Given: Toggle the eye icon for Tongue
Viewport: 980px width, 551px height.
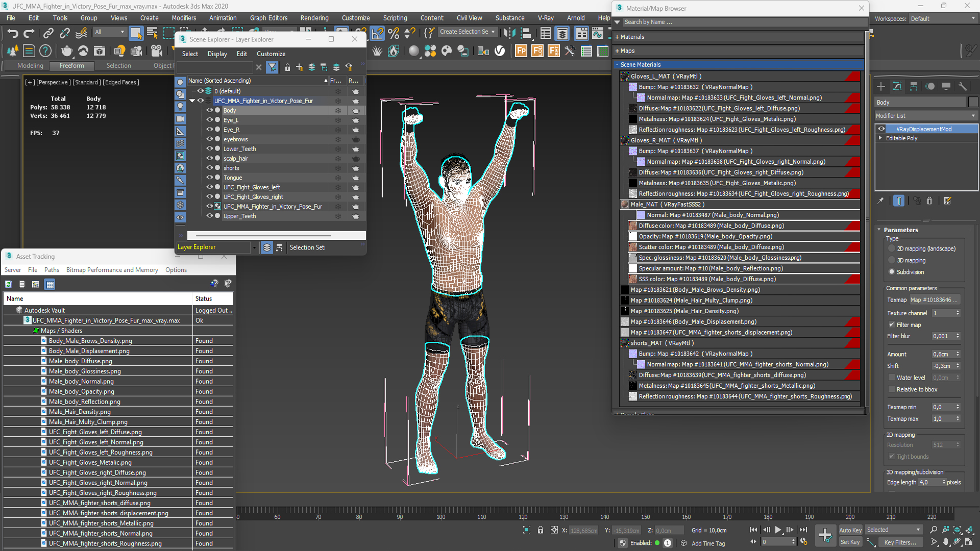Looking at the screenshot, I should click(x=209, y=178).
